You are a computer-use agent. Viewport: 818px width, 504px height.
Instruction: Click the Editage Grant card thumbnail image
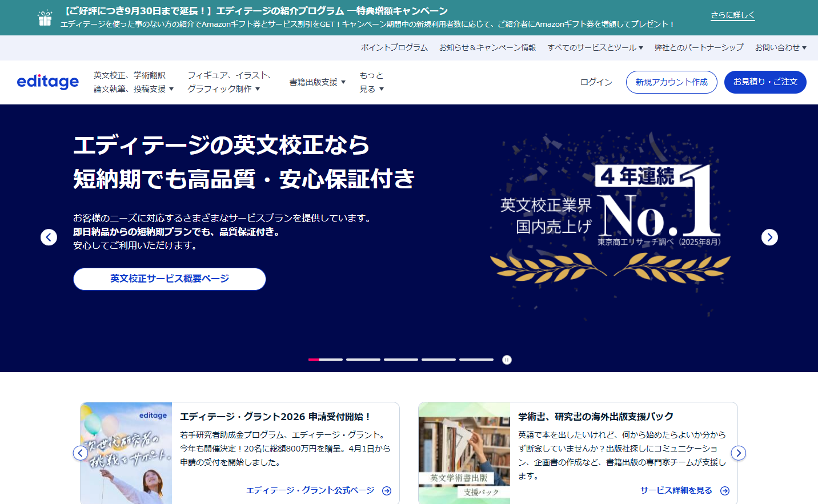[126, 453]
